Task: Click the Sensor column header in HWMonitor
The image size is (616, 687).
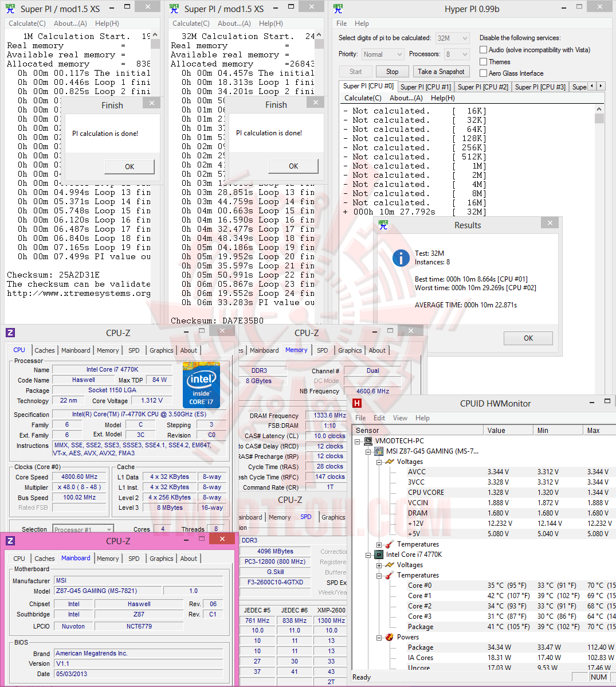Action: click(418, 430)
